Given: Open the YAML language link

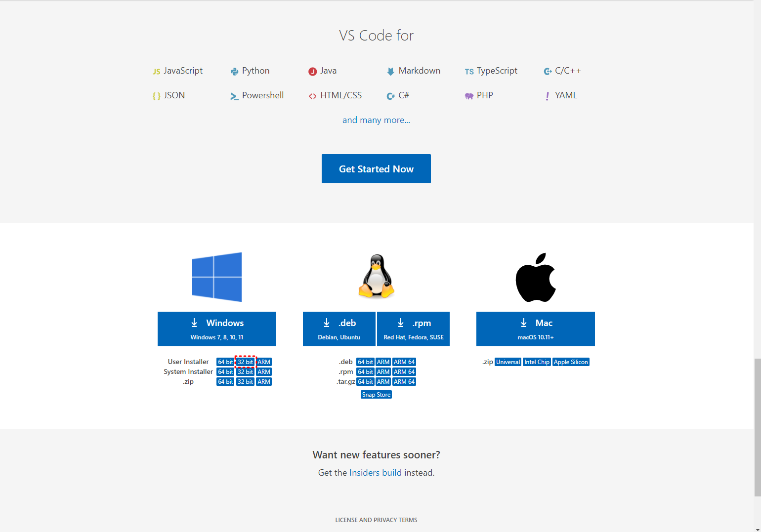Looking at the screenshot, I should pyautogui.click(x=566, y=95).
